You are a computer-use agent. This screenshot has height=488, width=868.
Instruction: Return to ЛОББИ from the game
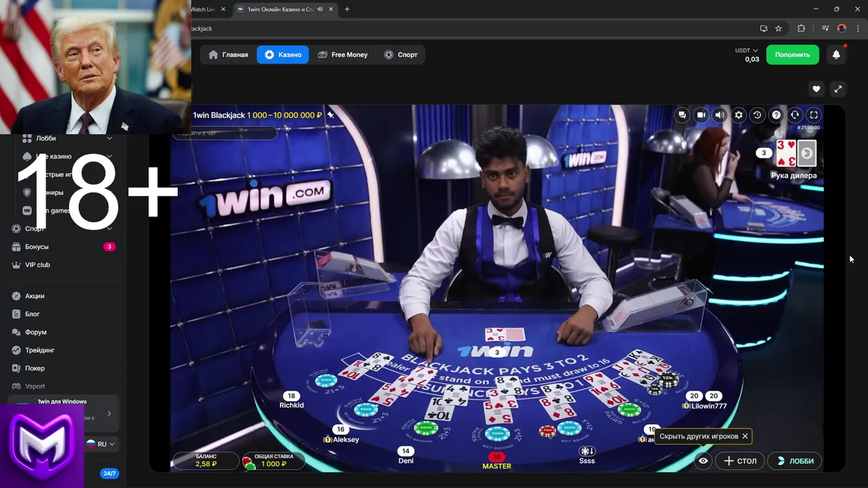pyautogui.click(x=795, y=461)
